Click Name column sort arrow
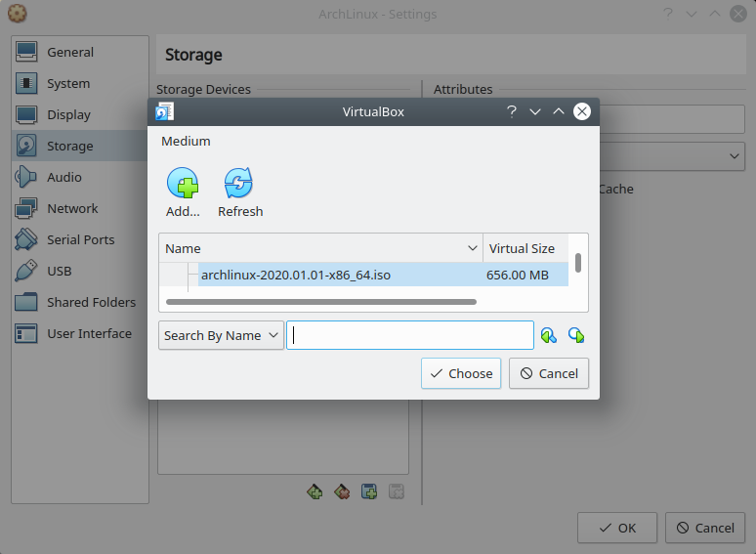This screenshot has height=554, width=756. coord(473,248)
